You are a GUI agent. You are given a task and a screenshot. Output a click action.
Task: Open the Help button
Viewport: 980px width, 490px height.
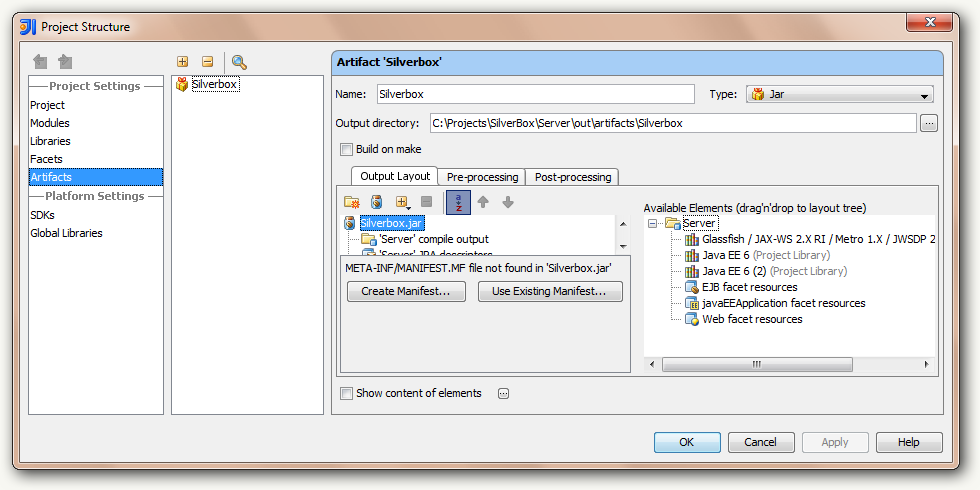tap(909, 442)
